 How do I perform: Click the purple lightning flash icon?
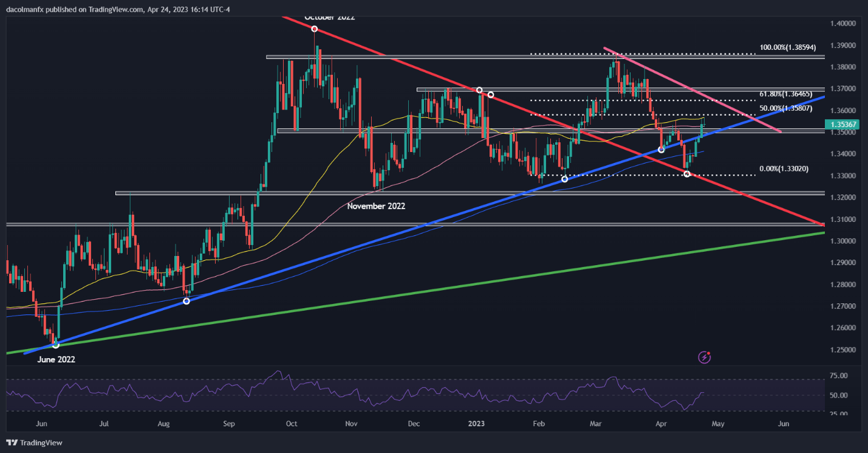point(705,357)
